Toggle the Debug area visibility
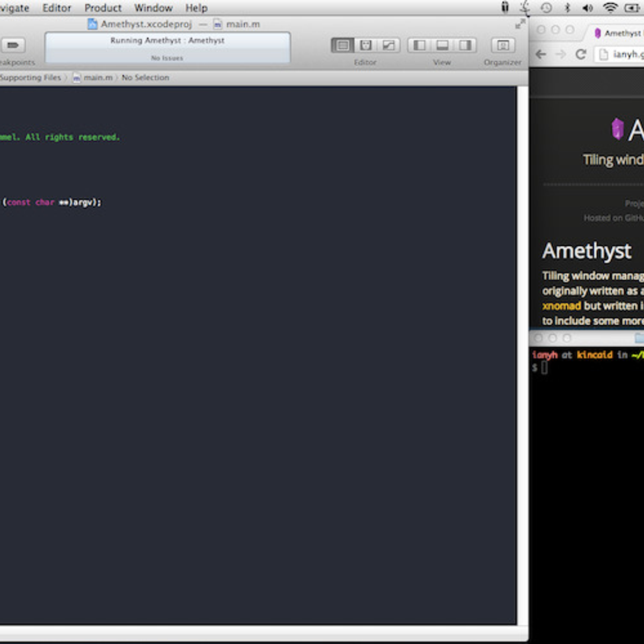This screenshot has width=644, height=644. [x=442, y=46]
